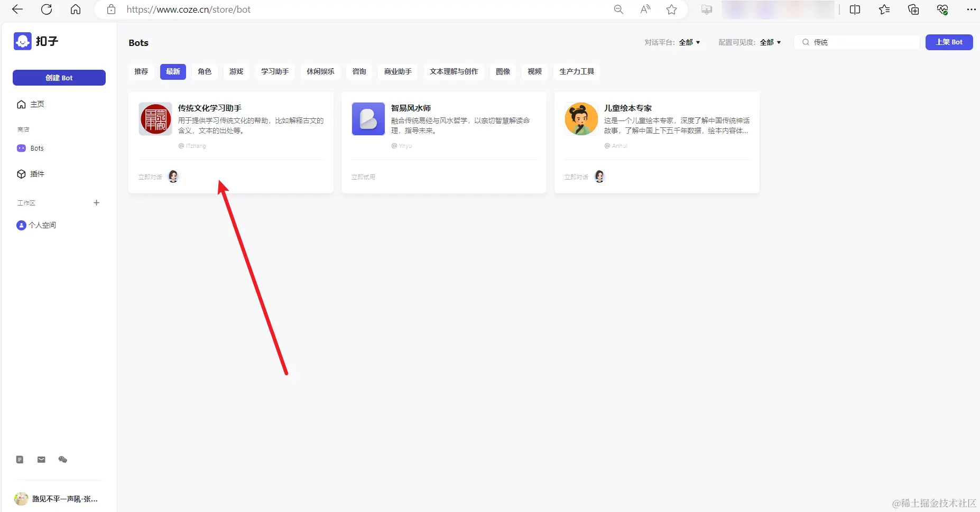Select the 推荐 category tab
980x512 pixels.
coord(141,72)
